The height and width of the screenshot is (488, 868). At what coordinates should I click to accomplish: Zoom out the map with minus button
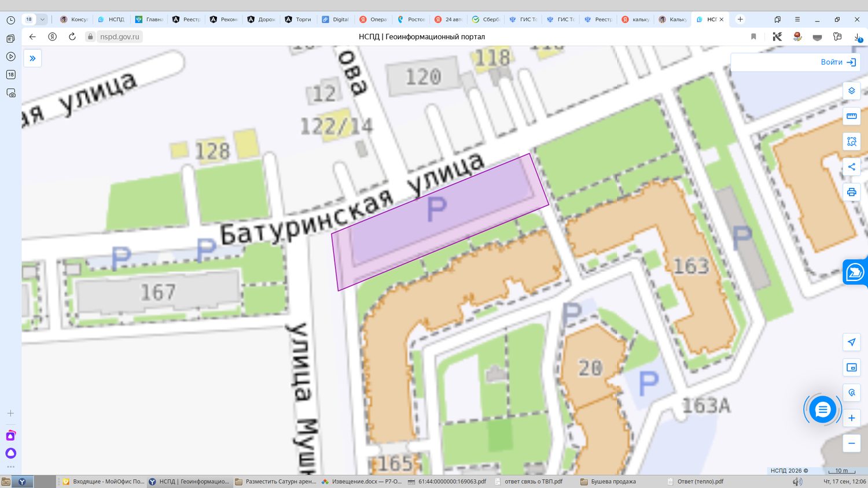coord(852,443)
